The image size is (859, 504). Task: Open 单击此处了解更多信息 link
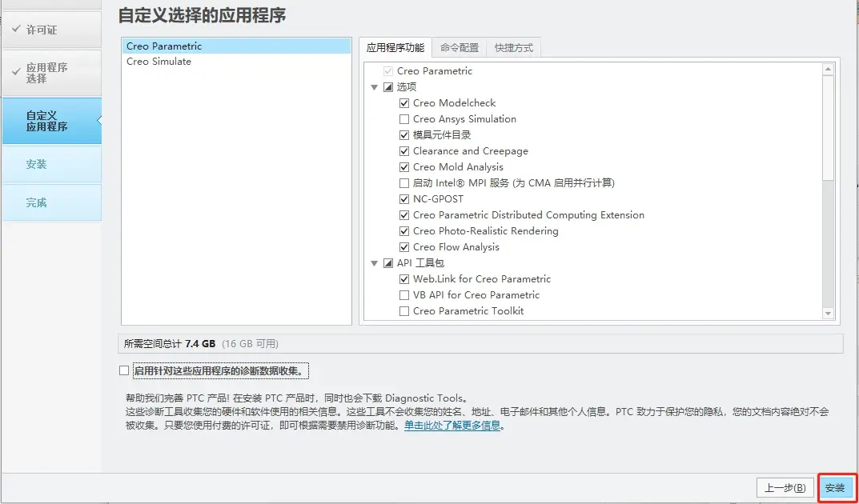(452, 425)
